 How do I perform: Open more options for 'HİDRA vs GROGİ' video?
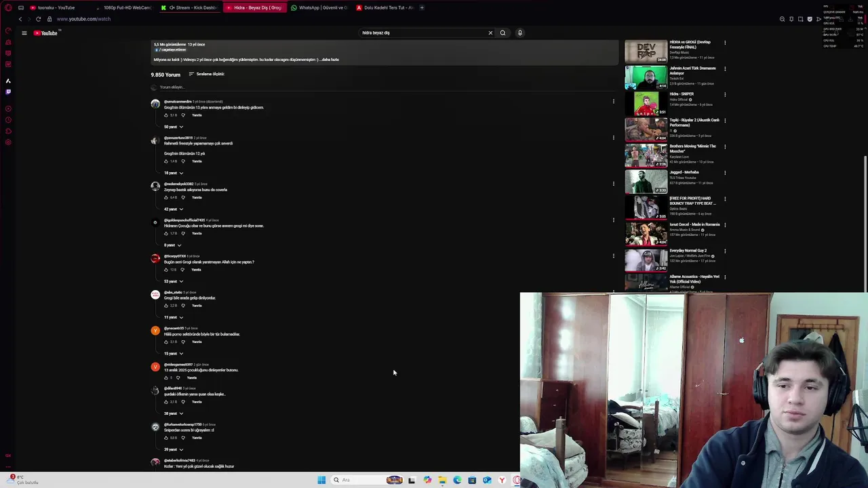tap(725, 43)
